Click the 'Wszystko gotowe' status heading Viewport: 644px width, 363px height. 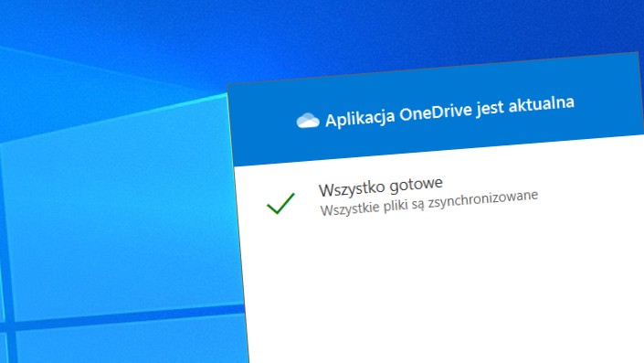point(381,187)
